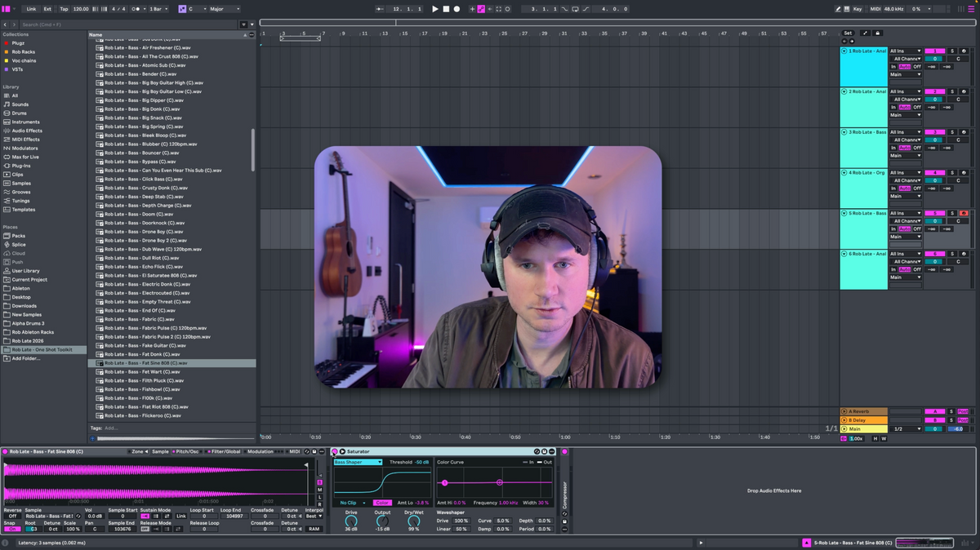
Task: Select Rob Late - One Shot Toolkit folder
Action: point(42,349)
